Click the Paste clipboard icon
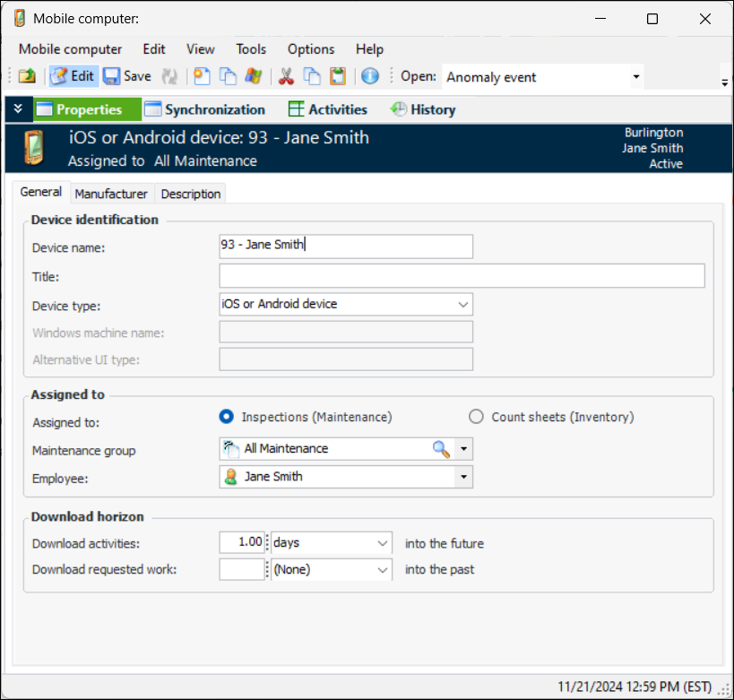The width and height of the screenshot is (734, 700). [x=337, y=76]
